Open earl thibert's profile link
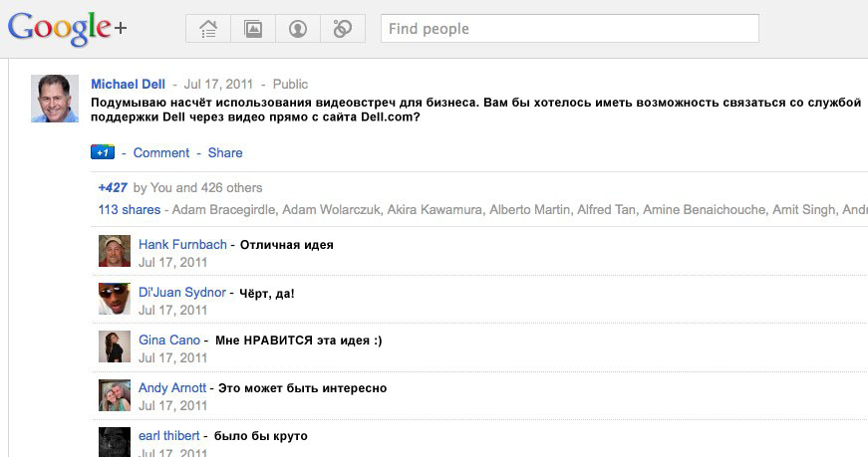 168,435
